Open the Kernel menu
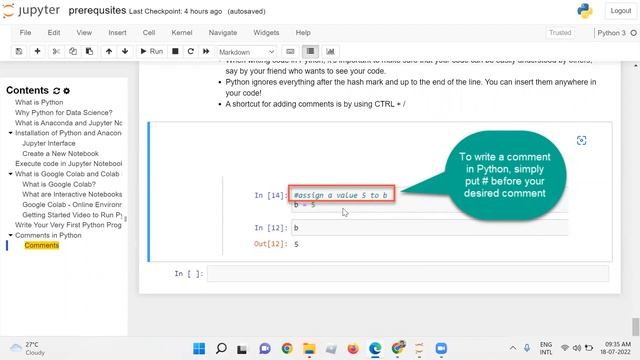 click(182, 33)
